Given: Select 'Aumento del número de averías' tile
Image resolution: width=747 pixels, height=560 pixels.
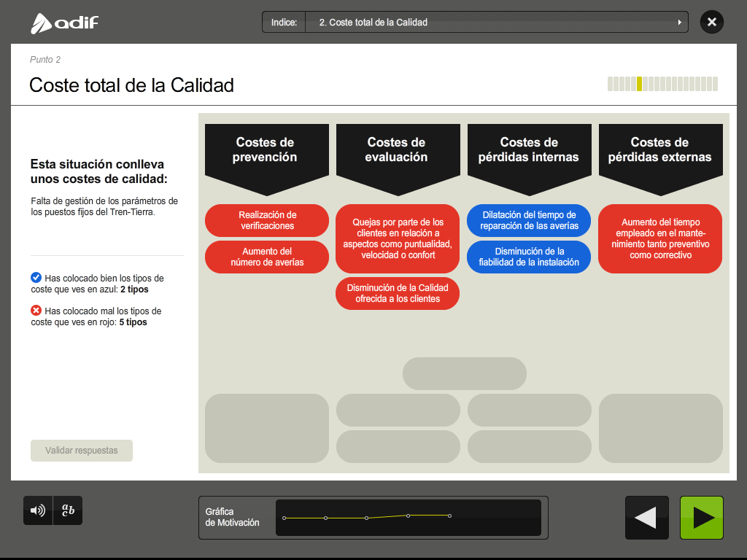Looking at the screenshot, I should point(267,257).
